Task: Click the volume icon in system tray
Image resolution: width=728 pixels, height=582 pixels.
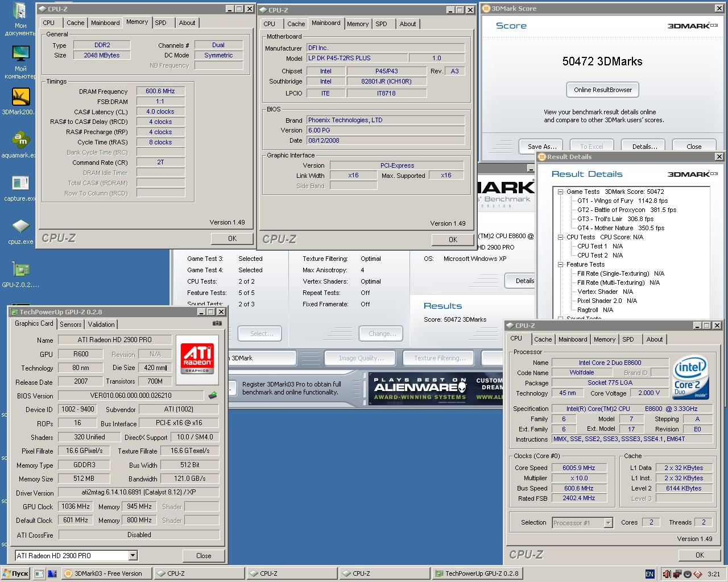Action: [667, 574]
